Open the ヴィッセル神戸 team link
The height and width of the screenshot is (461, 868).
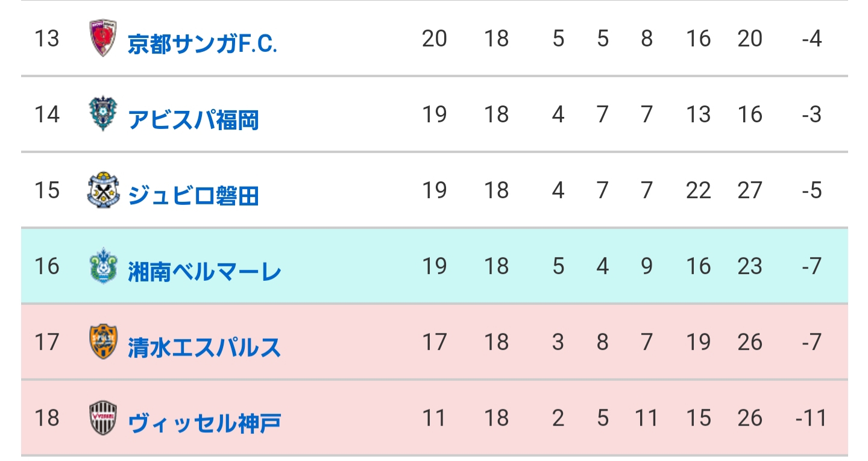pos(205,424)
